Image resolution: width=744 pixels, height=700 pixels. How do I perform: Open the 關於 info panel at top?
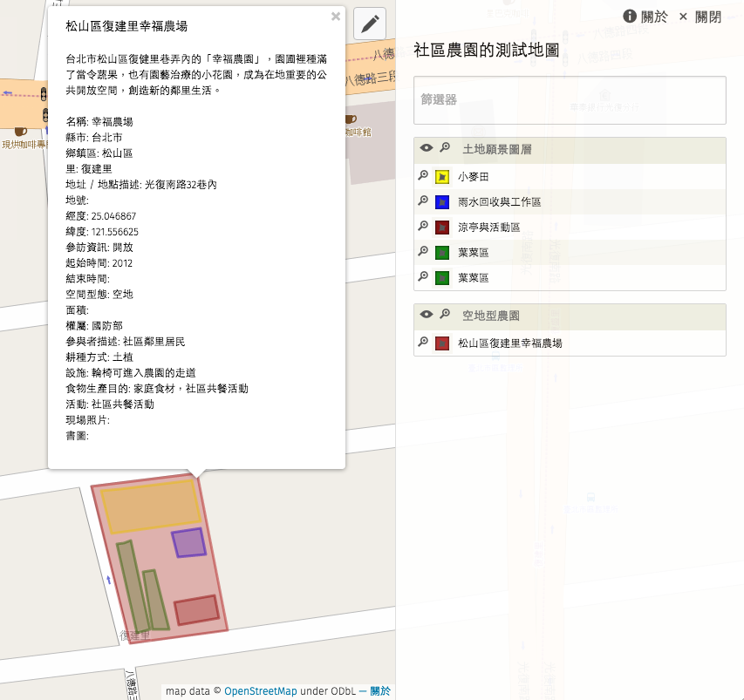click(x=645, y=17)
